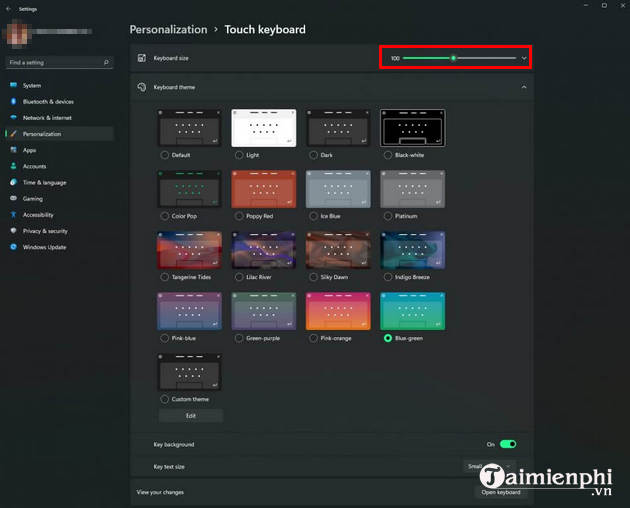Open the Key text size dropdown
The width and height of the screenshot is (630, 508).
click(488, 466)
